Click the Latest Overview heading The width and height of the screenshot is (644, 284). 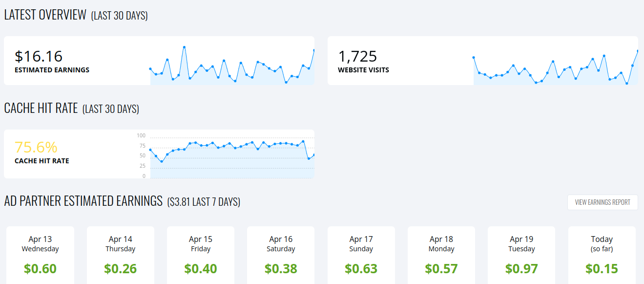point(45,15)
